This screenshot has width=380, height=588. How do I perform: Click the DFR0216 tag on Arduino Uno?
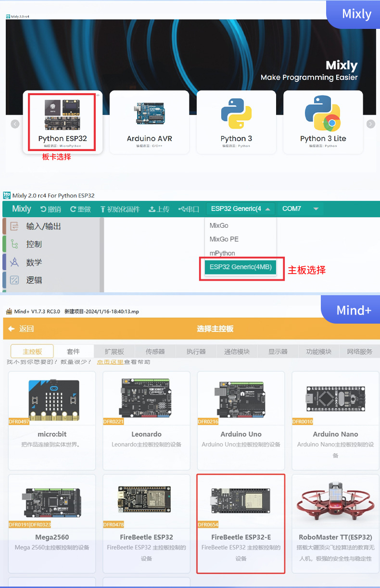(x=208, y=421)
